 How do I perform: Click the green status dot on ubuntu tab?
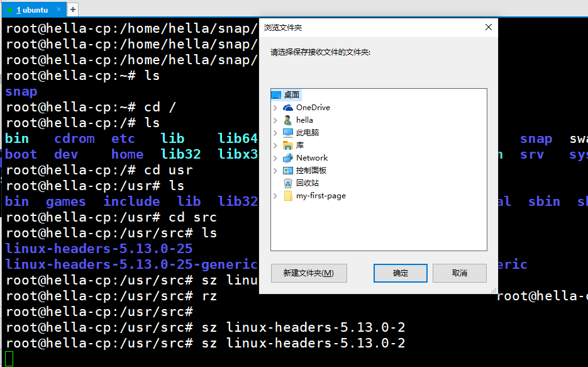(x=9, y=10)
